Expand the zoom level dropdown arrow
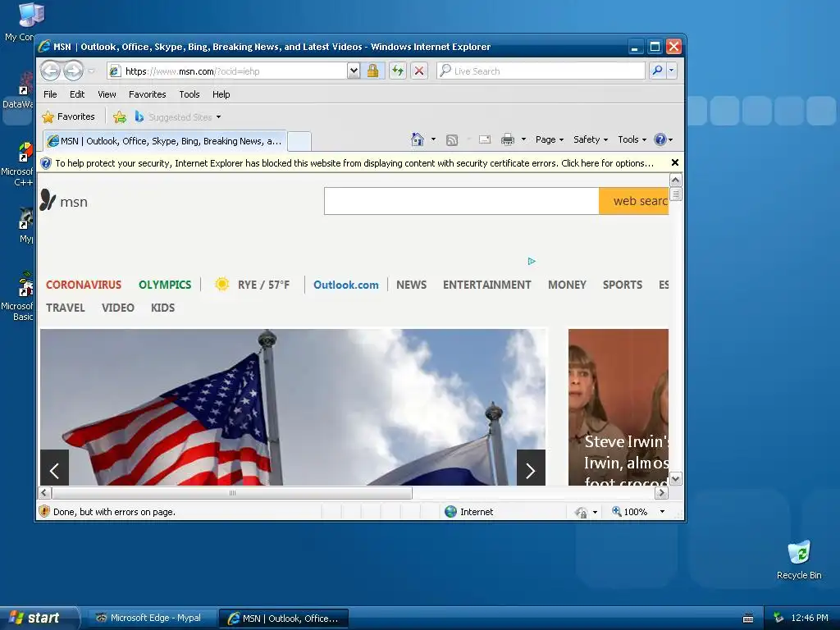840x630 pixels. coord(663,512)
